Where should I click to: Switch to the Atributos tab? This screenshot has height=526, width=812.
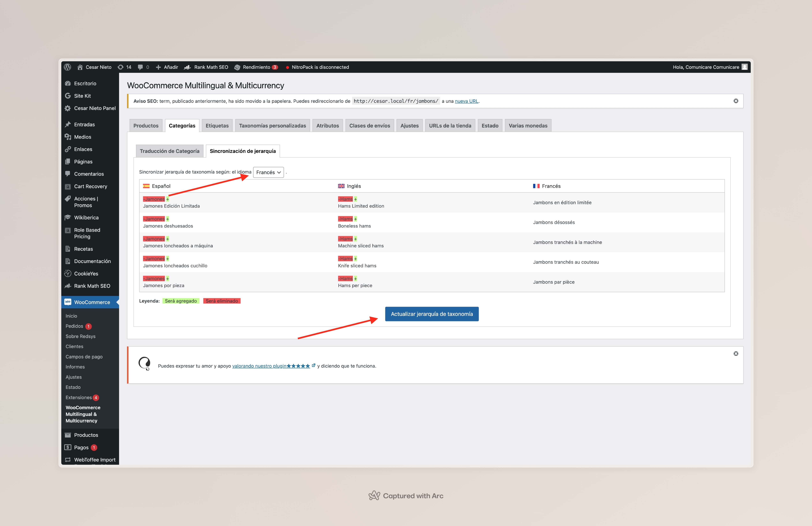(x=327, y=126)
